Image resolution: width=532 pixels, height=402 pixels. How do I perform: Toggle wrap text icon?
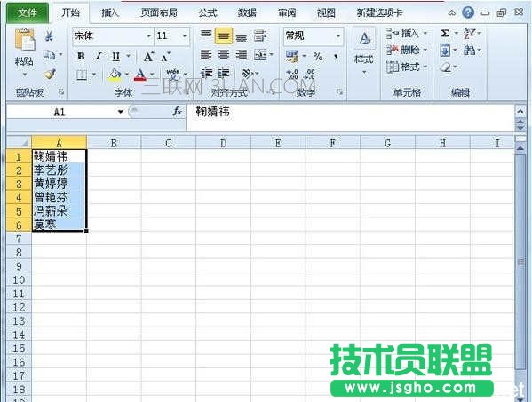point(260,35)
